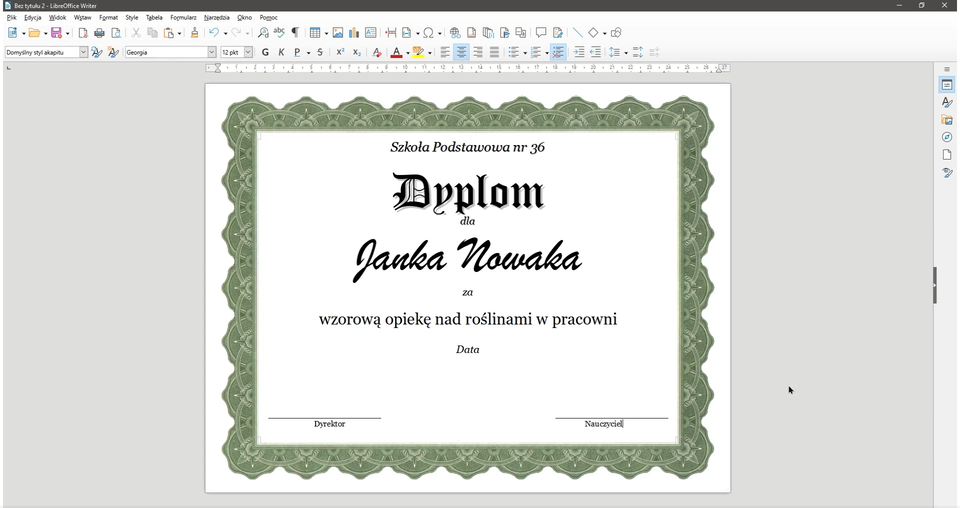Apply the red font color swatch
This screenshot has height=508, width=960.
(396, 52)
